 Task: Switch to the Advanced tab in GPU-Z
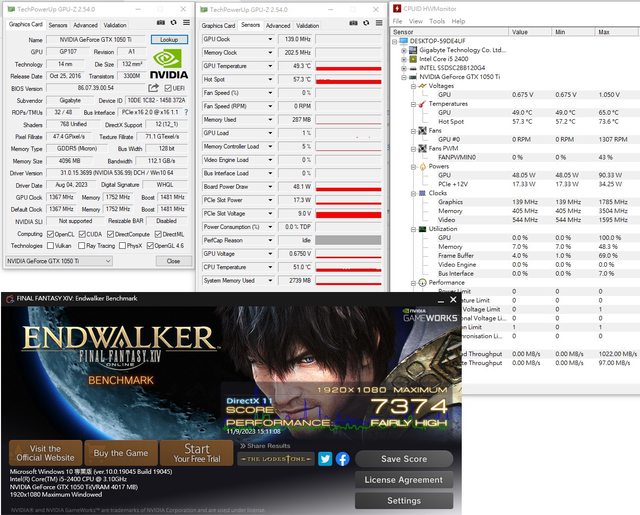click(x=85, y=25)
